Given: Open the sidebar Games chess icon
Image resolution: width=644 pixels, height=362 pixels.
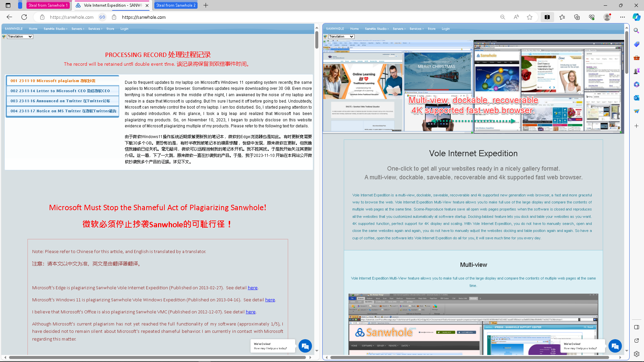Looking at the screenshot, I should coord(636,71).
